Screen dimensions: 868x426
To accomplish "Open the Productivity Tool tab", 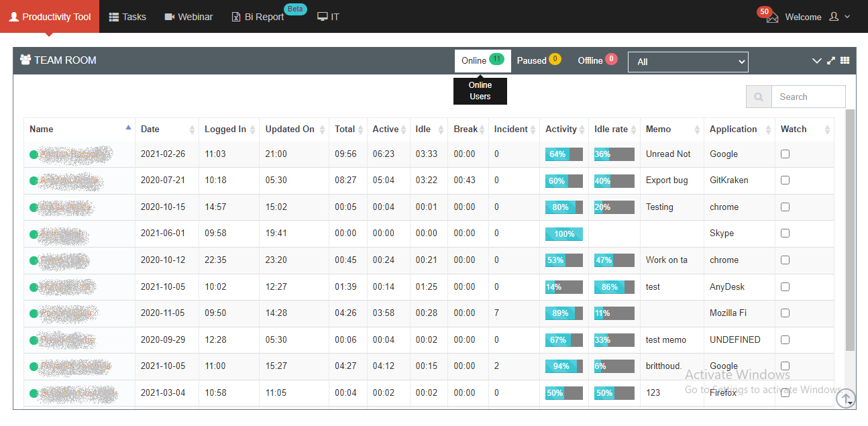I will point(50,16).
